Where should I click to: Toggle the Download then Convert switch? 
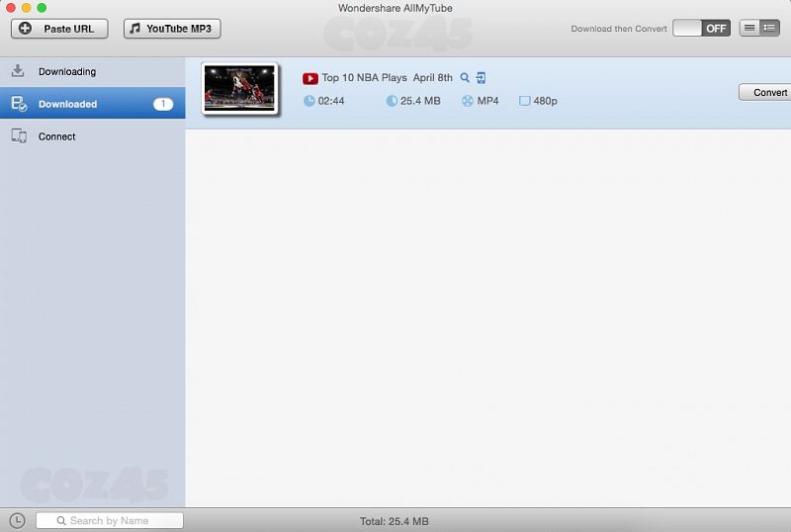coord(702,29)
